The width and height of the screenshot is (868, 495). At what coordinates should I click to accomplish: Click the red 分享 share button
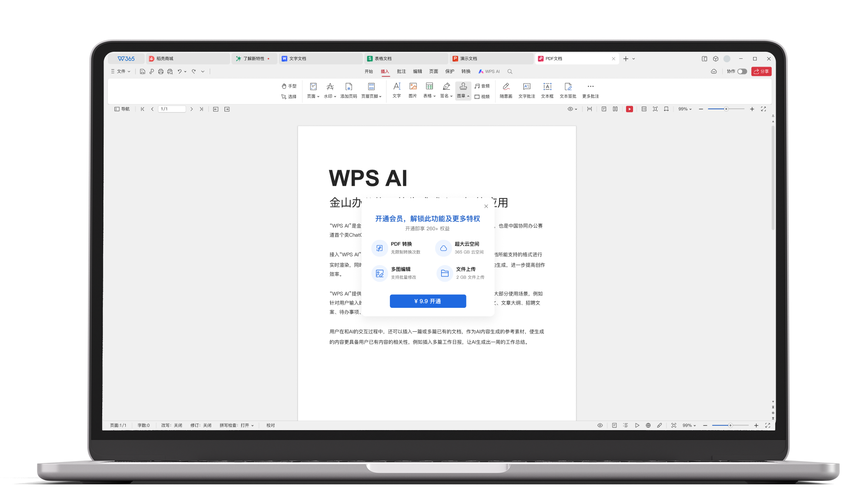[761, 71]
